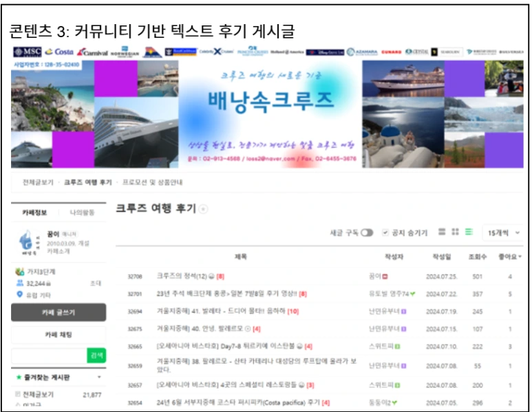The image size is (532, 412).
Task: Click the date 2024.07.25.
Action: coord(442,277)
